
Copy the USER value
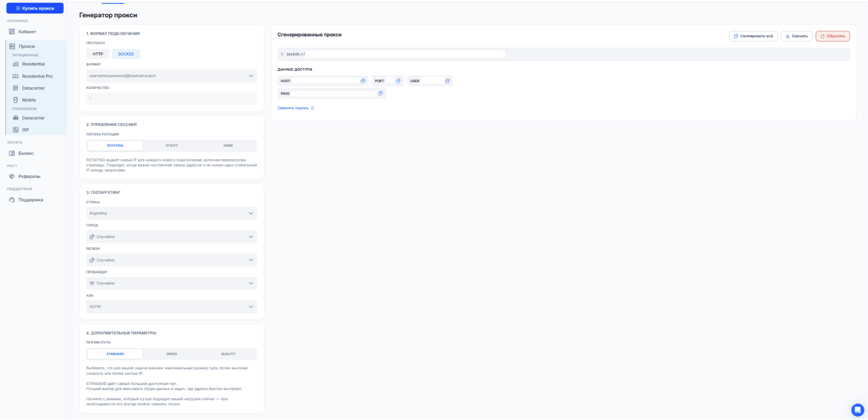coord(447,81)
